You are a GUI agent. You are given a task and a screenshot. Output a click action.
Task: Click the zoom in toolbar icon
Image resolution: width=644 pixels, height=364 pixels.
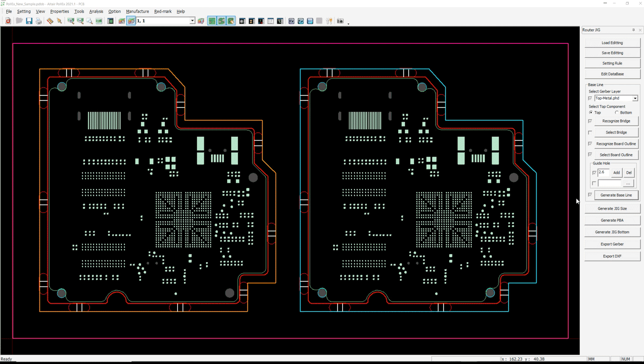click(x=71, y=21)
